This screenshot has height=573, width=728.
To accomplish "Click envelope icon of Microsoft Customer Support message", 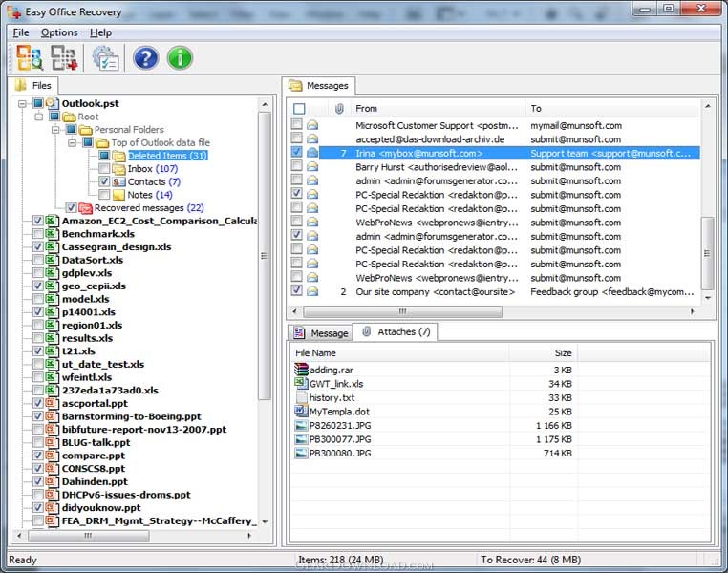I will (312, 125).
